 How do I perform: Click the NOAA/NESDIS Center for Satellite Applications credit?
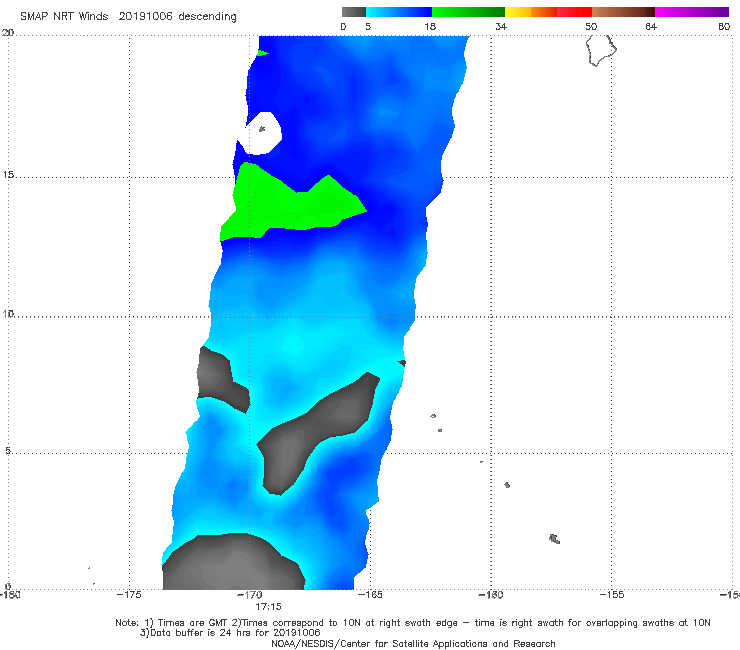pos(413,644)
